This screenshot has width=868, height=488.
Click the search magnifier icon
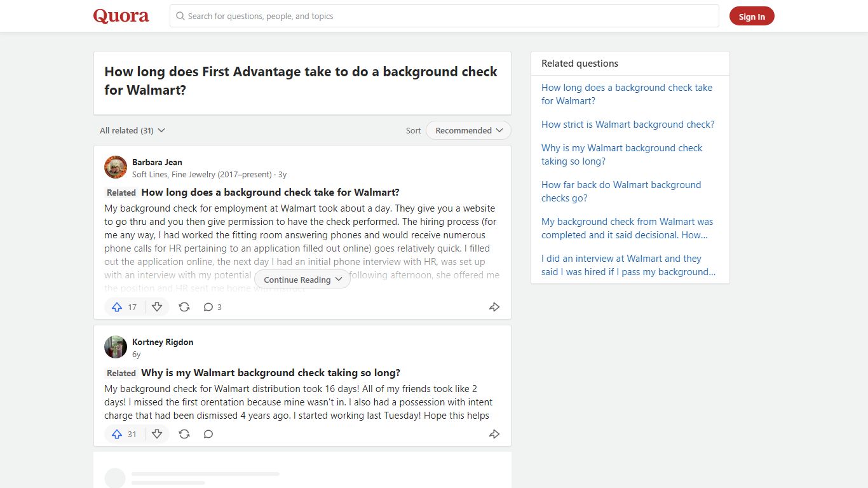180,16
